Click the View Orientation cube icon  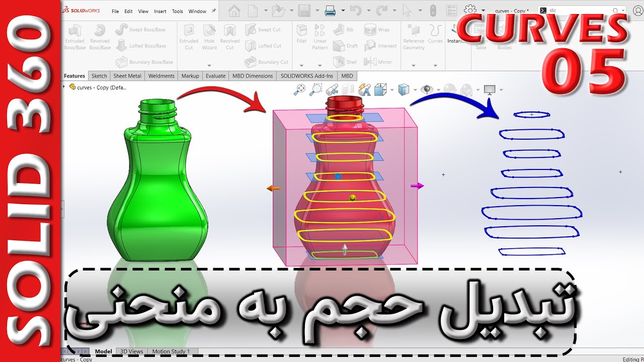[x=381, y=89]
